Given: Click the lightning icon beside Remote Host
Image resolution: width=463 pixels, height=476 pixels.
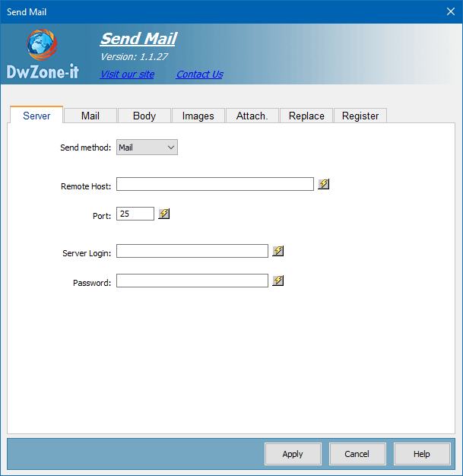Looking at the screenshot, I should click(324, 184).
